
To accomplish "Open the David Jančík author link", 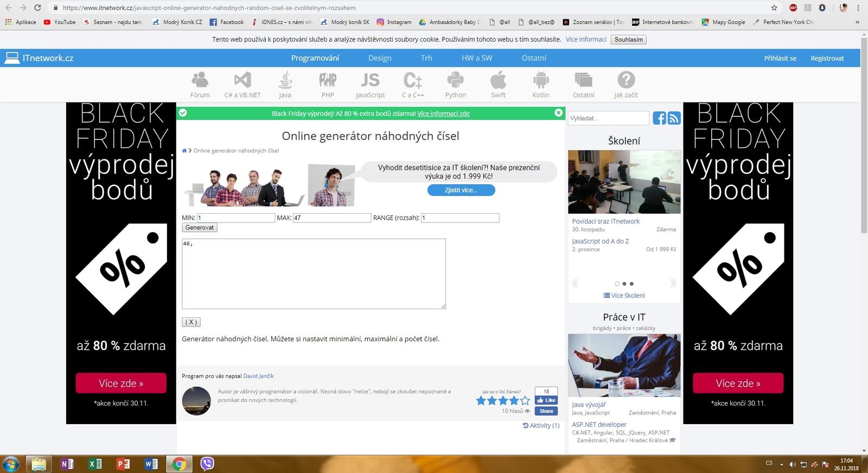I will coord(258,376).
